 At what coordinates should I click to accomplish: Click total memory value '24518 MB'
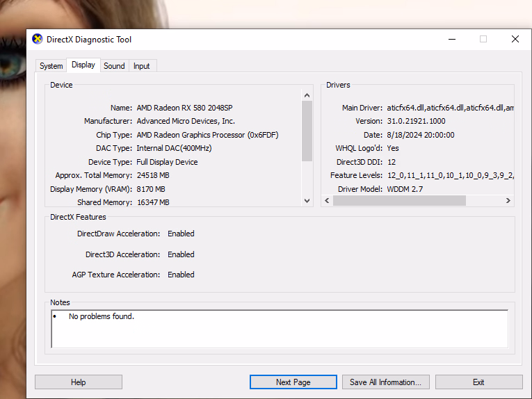153,175
